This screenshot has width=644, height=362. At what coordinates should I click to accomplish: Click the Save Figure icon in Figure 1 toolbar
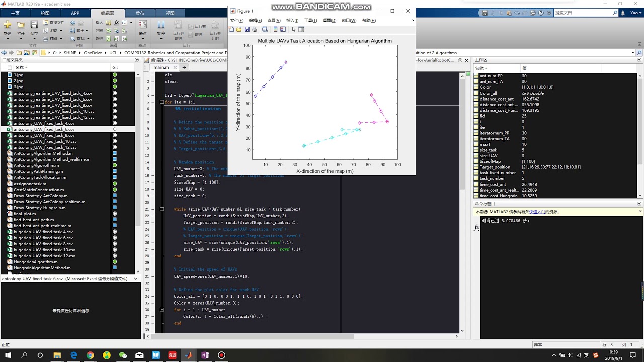point(247,30)
